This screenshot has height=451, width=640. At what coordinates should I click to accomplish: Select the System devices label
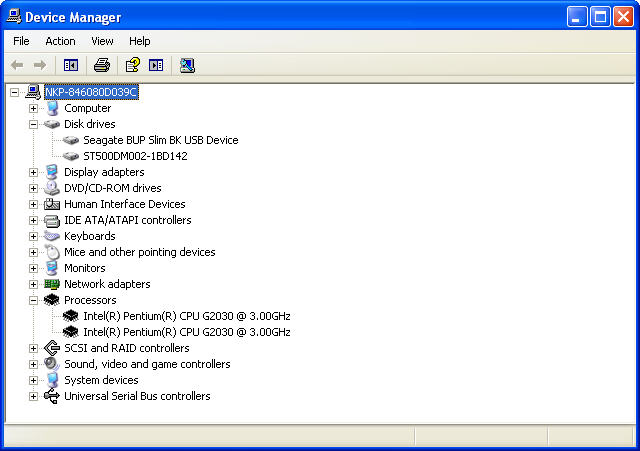tap(101, 380)
